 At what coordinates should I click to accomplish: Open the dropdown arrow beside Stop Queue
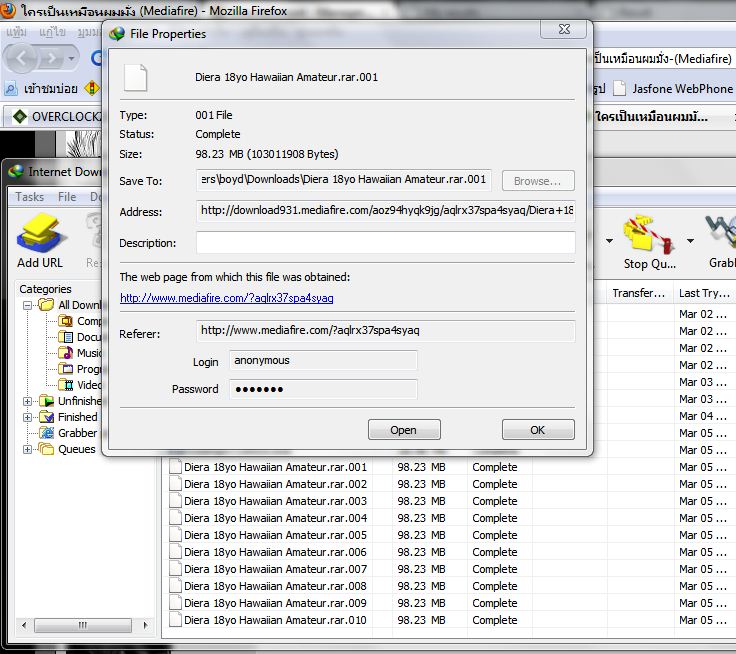(x=690, y=241)
